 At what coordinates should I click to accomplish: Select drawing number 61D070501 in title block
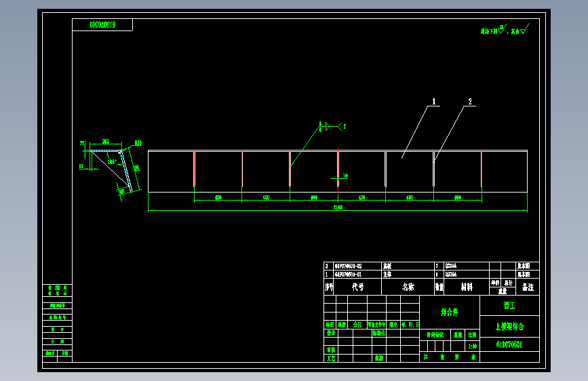tap(509, 344)
